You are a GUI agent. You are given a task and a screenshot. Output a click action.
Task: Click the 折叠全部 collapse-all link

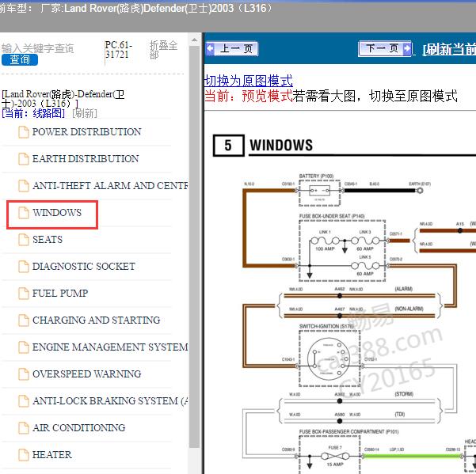[x=163, y=49]
